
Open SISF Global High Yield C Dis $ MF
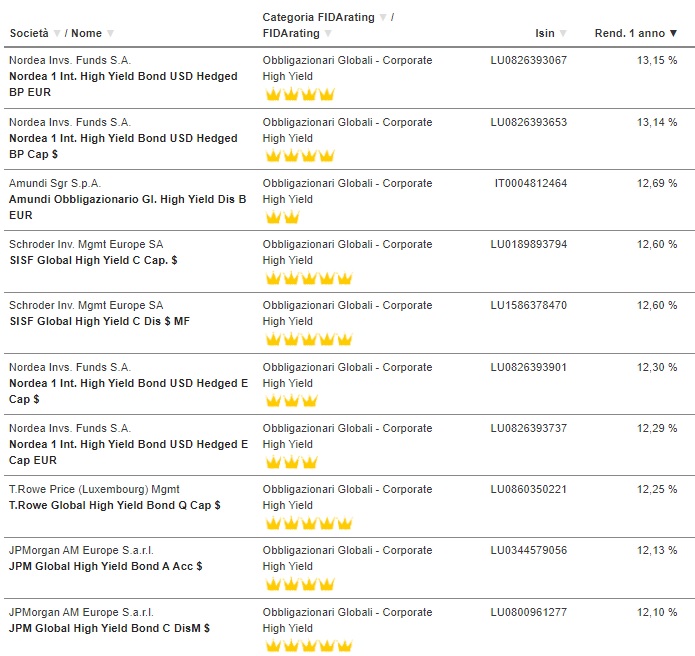click(100, 321)
